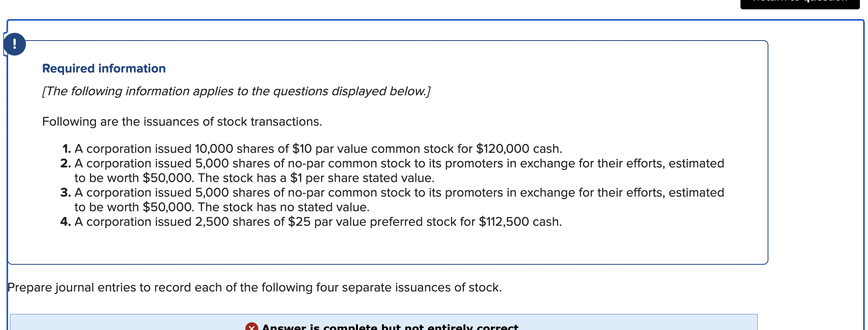Click the italic note about questions displayed below
868x330 pixels.
pos(236,91)
